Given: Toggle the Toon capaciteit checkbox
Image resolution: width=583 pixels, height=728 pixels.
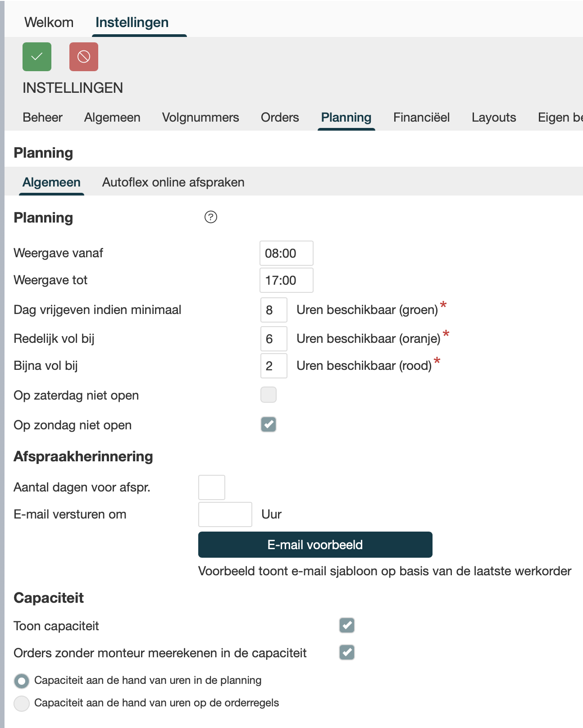Looking at the screenshot, I should pos(347,625).
